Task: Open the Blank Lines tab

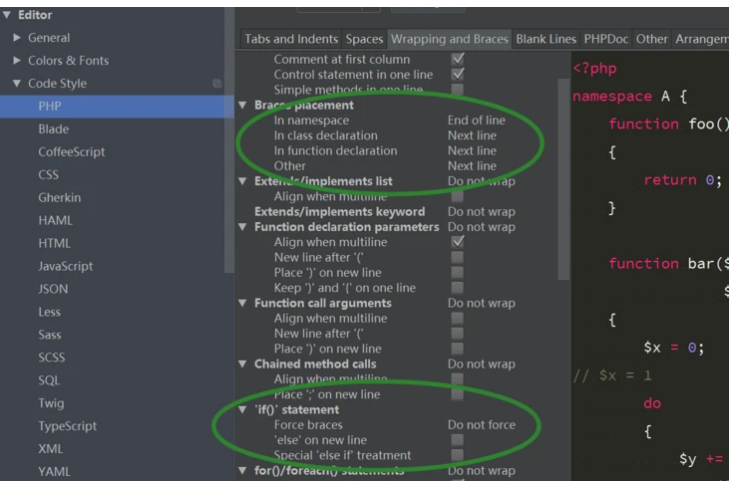Action: [546, 39]
